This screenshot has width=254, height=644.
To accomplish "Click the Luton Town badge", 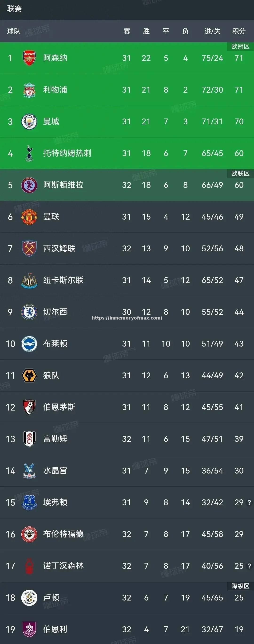I will (29, 597).
